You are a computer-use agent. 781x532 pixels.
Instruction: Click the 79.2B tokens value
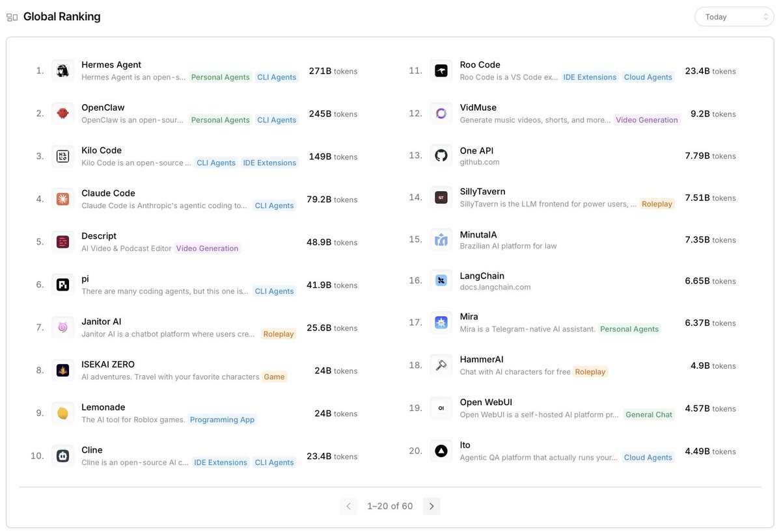(x=333, y=200)
